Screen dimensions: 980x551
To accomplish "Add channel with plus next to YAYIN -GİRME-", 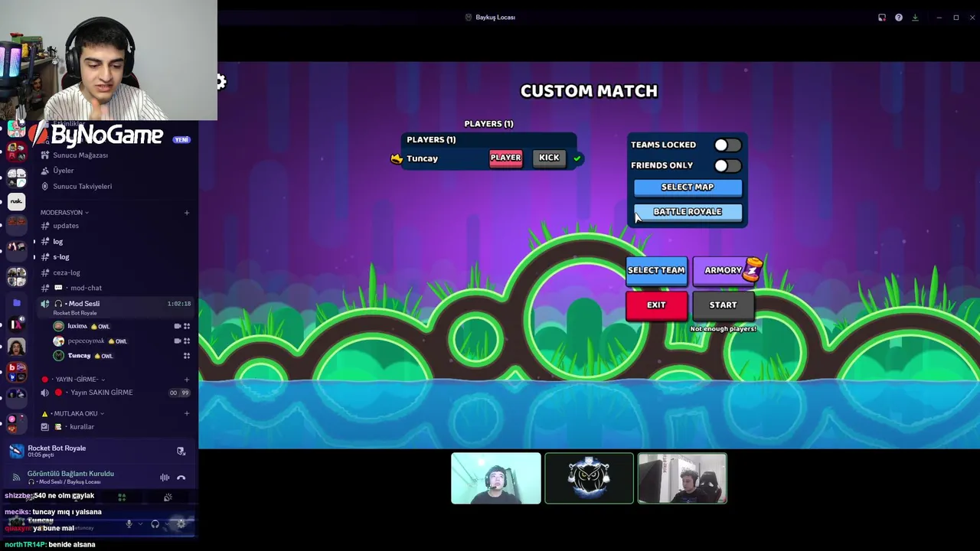I will pos(187,380).
